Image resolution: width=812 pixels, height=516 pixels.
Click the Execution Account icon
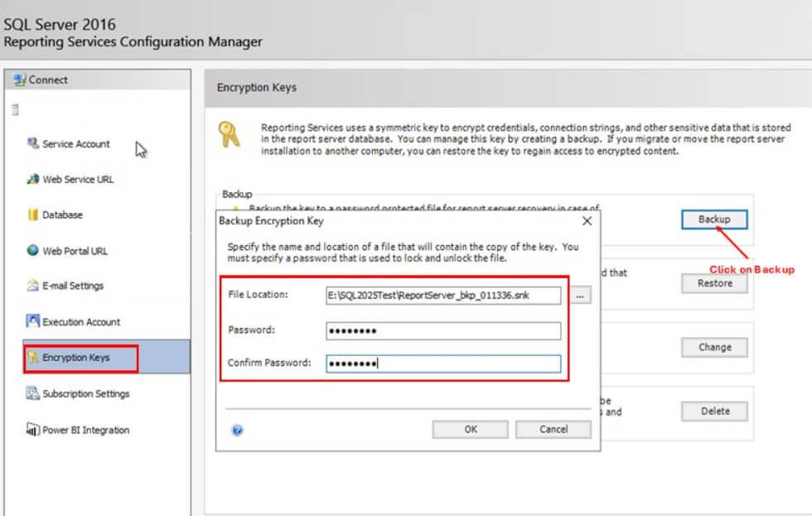pos(32,321)
